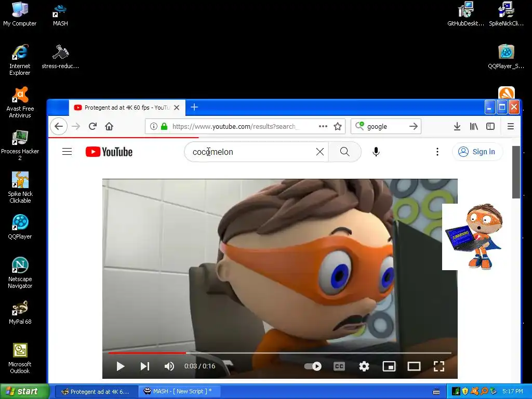532x399 pixels.
Task: Open Netscape Navigator shortcut
Action: tap(20, 273)
